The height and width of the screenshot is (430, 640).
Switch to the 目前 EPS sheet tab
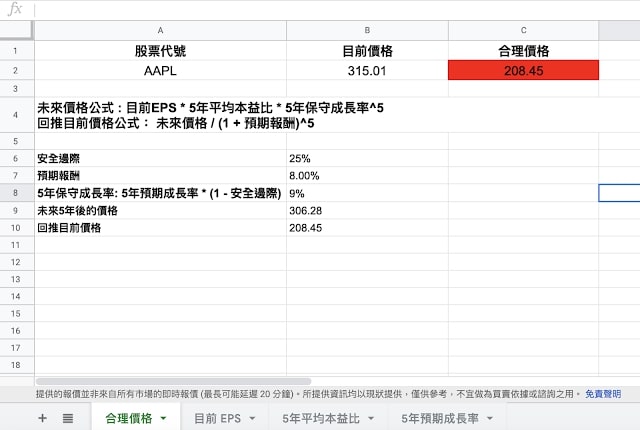click(217, 418)
